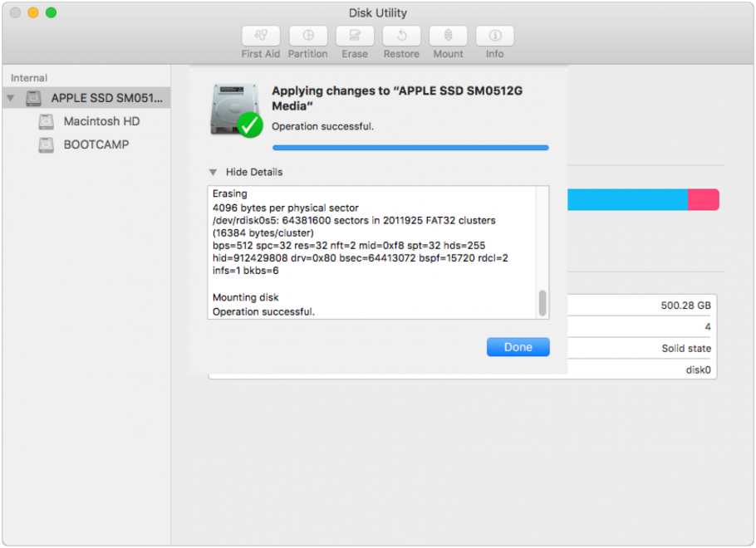Click the Hide Details label
Screen dimensions: 756x548
(254, 172)
